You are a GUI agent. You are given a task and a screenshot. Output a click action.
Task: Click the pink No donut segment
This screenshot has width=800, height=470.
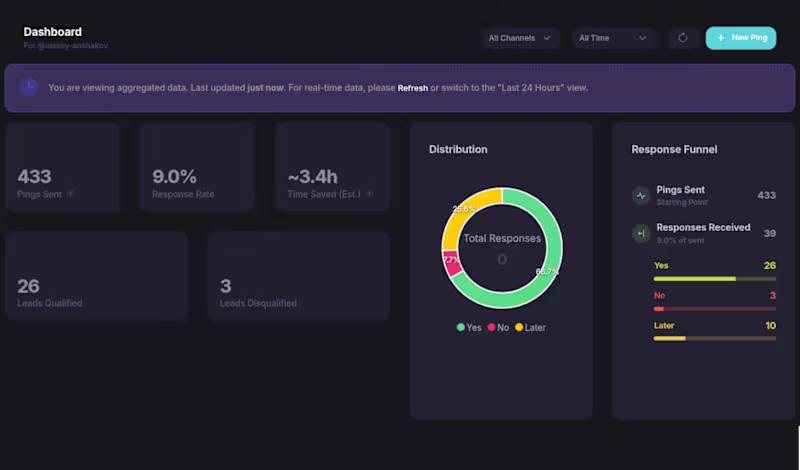(451, 263)
